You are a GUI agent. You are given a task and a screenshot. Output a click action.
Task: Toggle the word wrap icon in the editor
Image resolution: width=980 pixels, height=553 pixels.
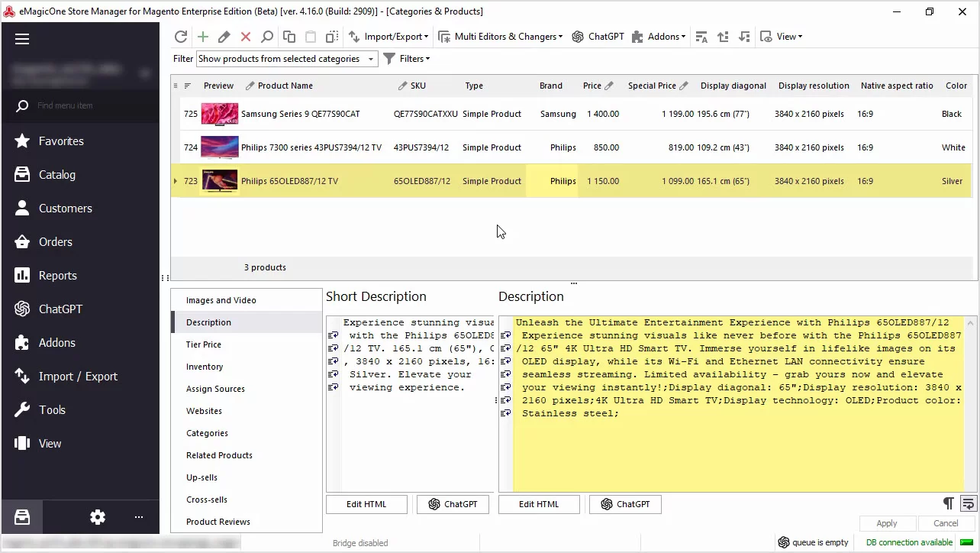pyautogui.click(x=968, y=503)
